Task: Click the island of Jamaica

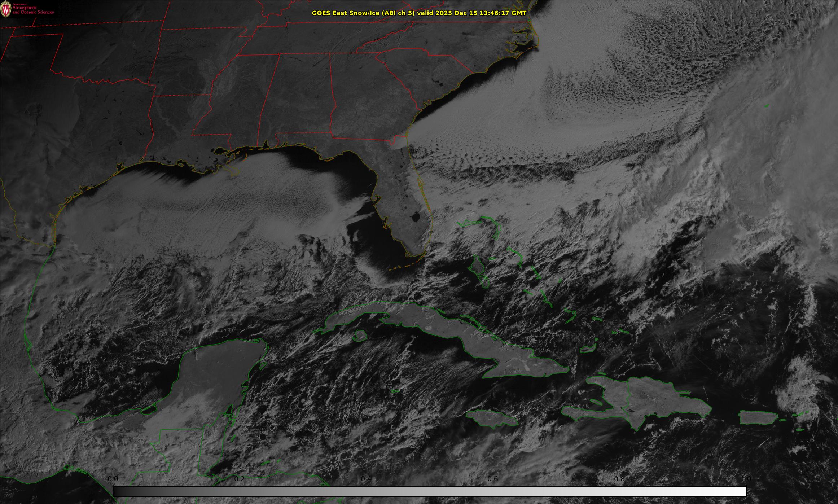Action: 491,418
